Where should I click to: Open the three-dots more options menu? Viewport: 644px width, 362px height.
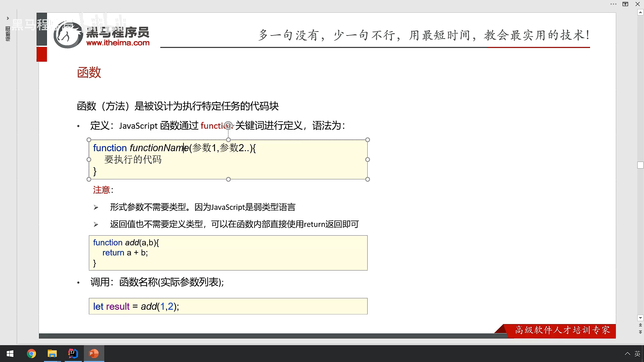(613, 4)
